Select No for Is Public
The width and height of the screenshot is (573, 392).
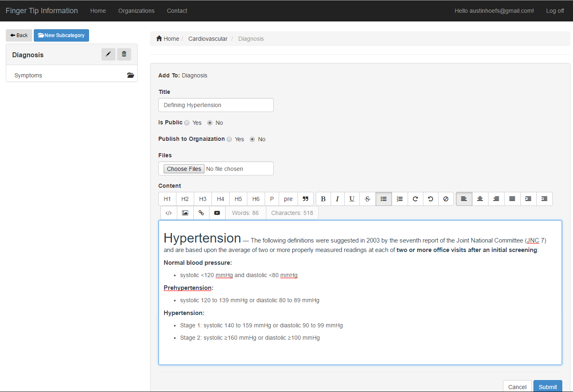pos(210,123)
